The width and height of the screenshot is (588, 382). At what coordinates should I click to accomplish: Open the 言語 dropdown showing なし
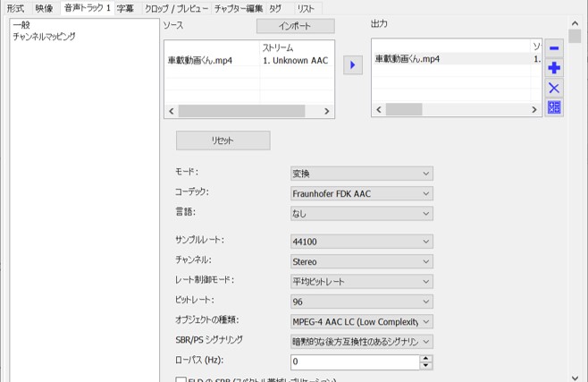[362, 214]
